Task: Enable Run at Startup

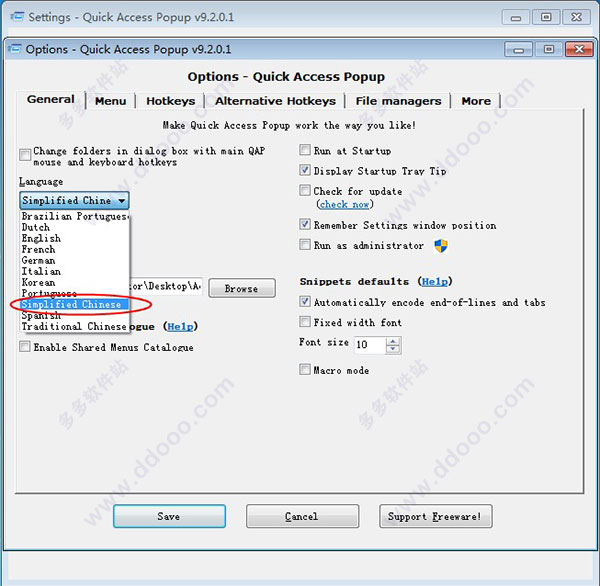Action: tap(305, 150)
